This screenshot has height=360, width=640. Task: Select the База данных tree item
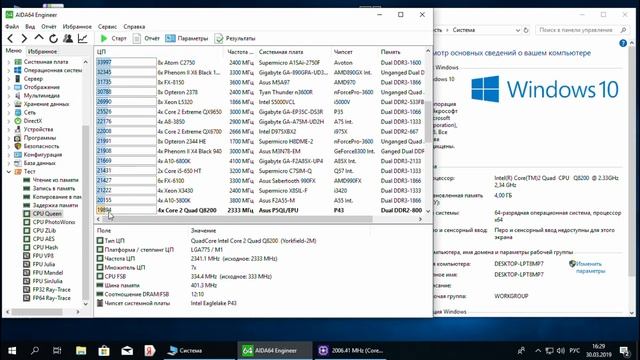tap(39, 163)
